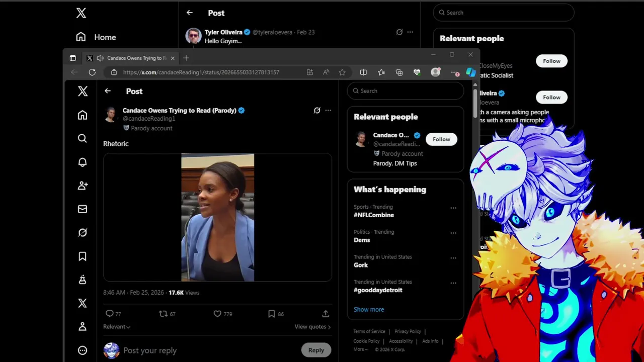Click Search box in background window
644x362 pixels.
pyautogui.click(x=504, y=13)
